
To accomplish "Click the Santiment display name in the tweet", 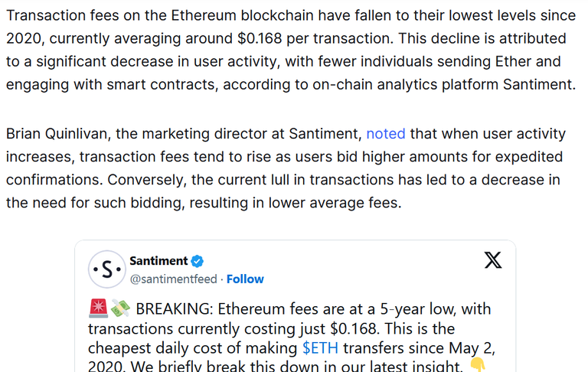I will (x=158, y=260).
